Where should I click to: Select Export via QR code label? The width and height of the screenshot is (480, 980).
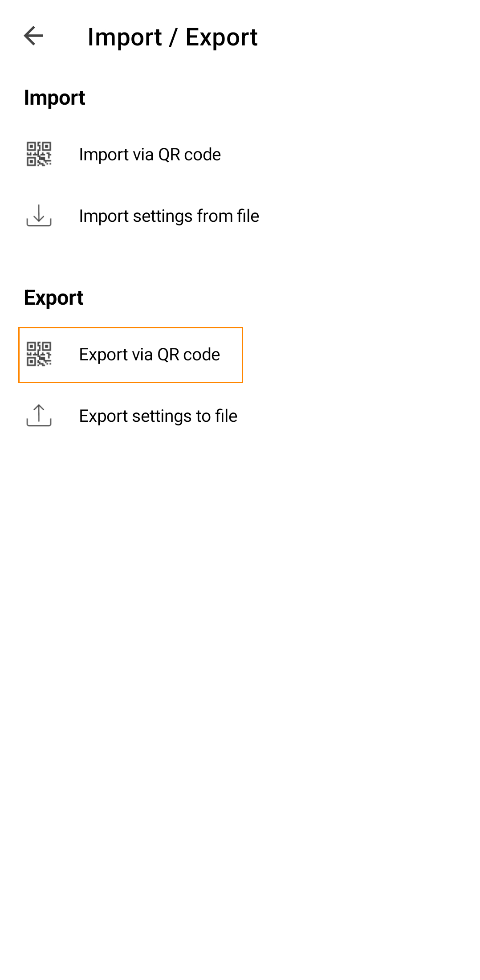click(x=150, y=355)
